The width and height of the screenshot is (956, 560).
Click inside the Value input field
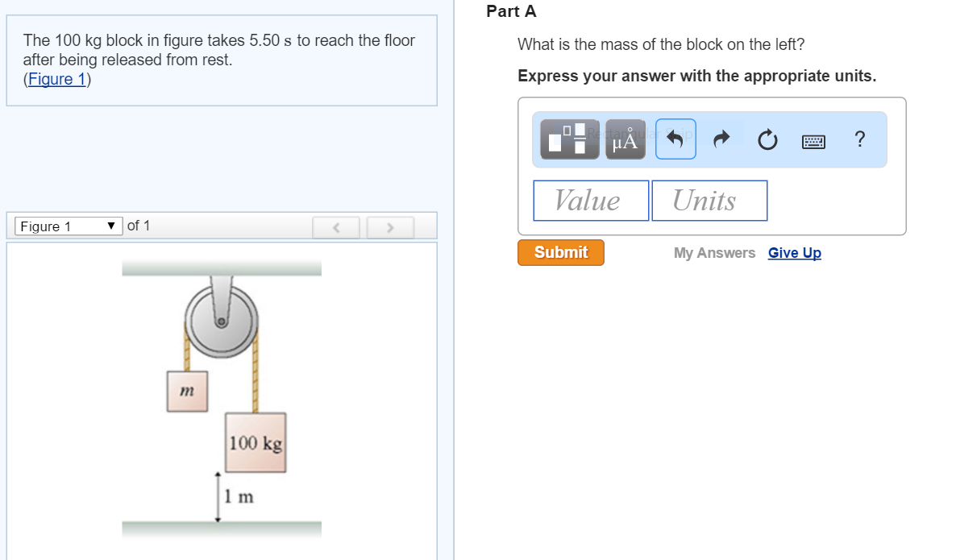[590, 200]
